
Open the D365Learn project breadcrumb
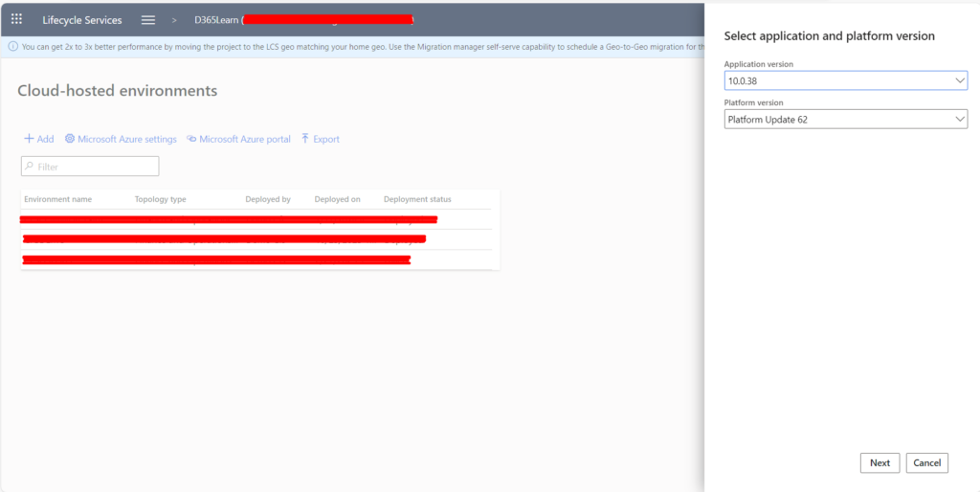pyautogui.click(x=216, y=20)
